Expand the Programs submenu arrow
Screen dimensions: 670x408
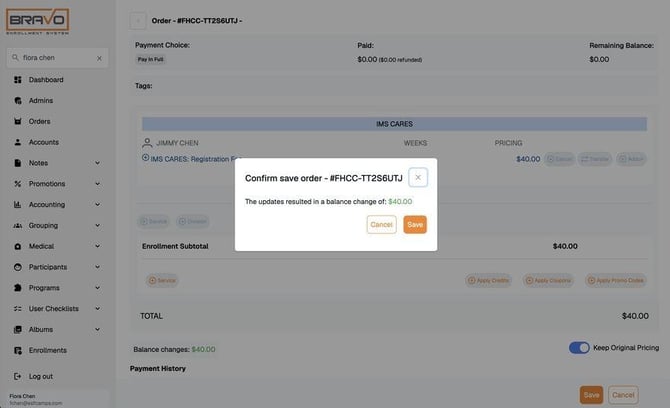[97, 288]
